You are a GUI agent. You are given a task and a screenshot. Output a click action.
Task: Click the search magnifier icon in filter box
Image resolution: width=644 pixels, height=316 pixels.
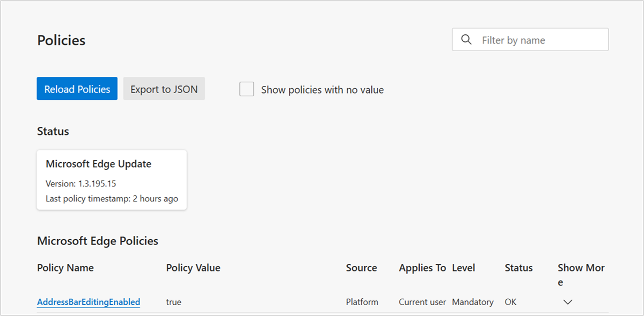[466, 39]
